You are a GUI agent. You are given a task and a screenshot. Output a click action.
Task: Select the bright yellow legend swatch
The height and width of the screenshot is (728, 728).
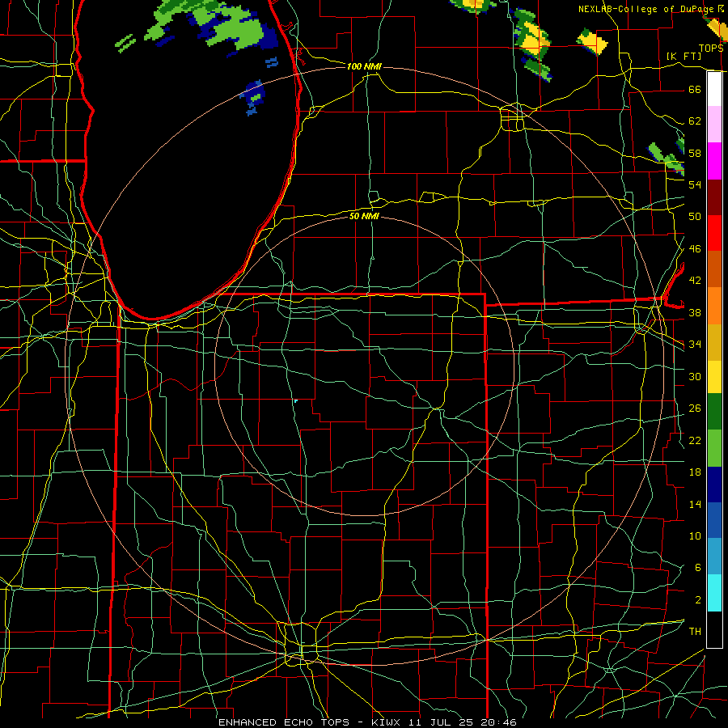[714, 377]
